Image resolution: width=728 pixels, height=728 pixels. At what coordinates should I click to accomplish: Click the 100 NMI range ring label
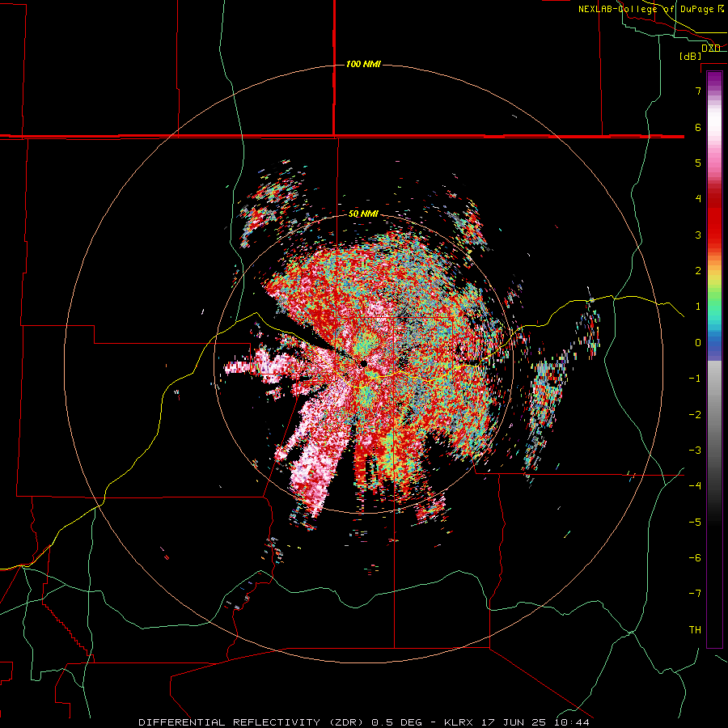point(363,64)
